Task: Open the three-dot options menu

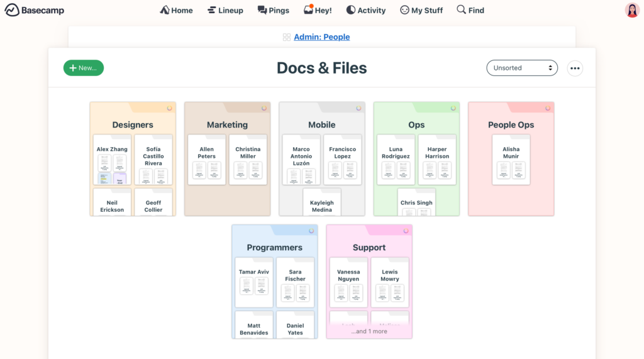Action: click(575, 68)
